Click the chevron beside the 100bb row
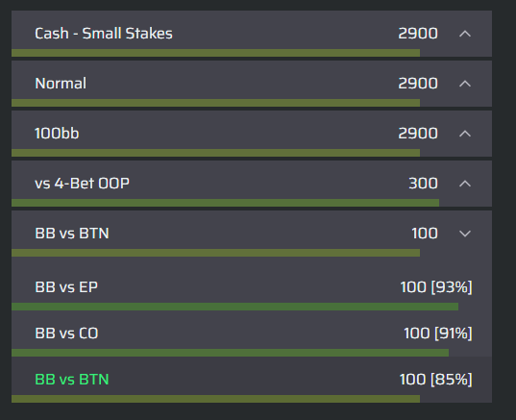 [x=465, y=134]
